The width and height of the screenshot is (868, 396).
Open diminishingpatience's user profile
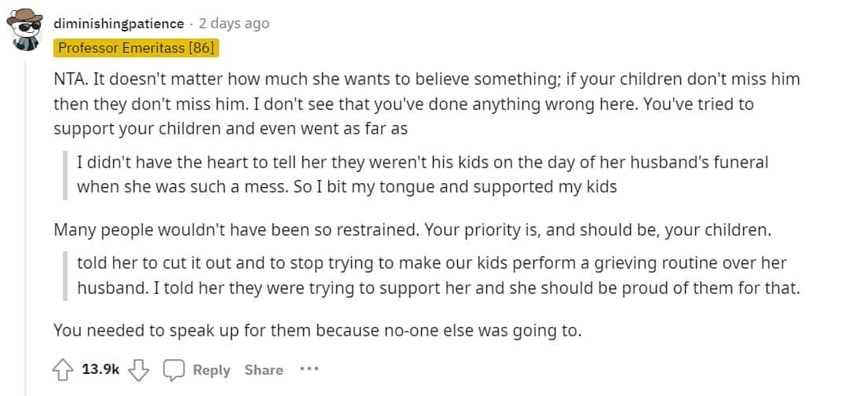point(119,24)
